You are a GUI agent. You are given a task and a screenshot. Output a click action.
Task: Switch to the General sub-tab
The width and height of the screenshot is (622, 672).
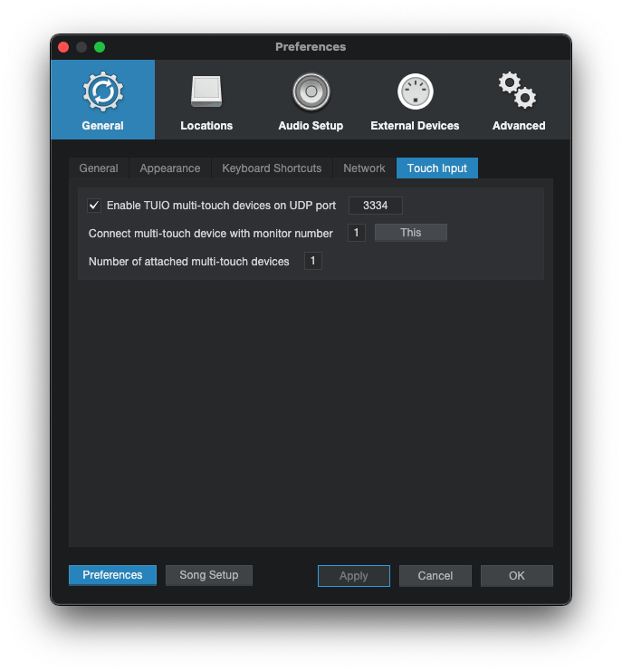click(x=99, y=168)
